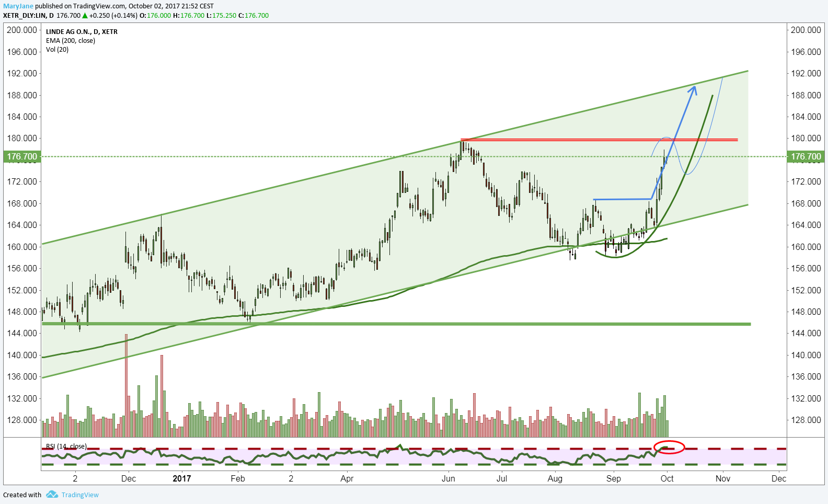828x504 pixels.
Task: Click the green 176.700 price tag on the right axis
Action: 806,156
